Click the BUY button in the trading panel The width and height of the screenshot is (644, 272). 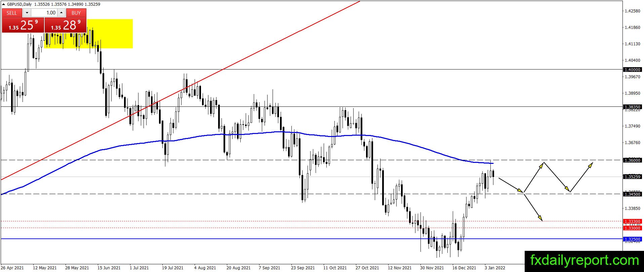tap(76, 13)
